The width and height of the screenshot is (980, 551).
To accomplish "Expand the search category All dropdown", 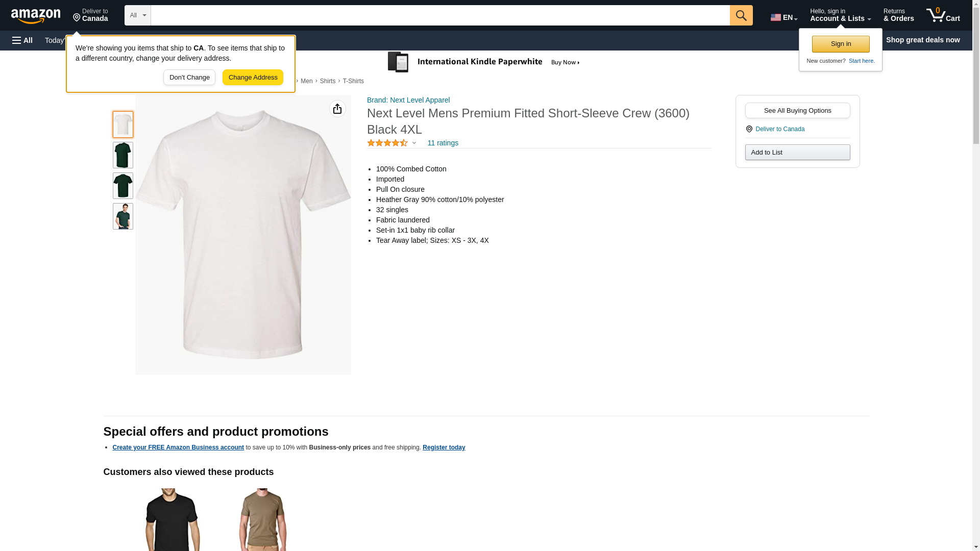I will (137, 15).
